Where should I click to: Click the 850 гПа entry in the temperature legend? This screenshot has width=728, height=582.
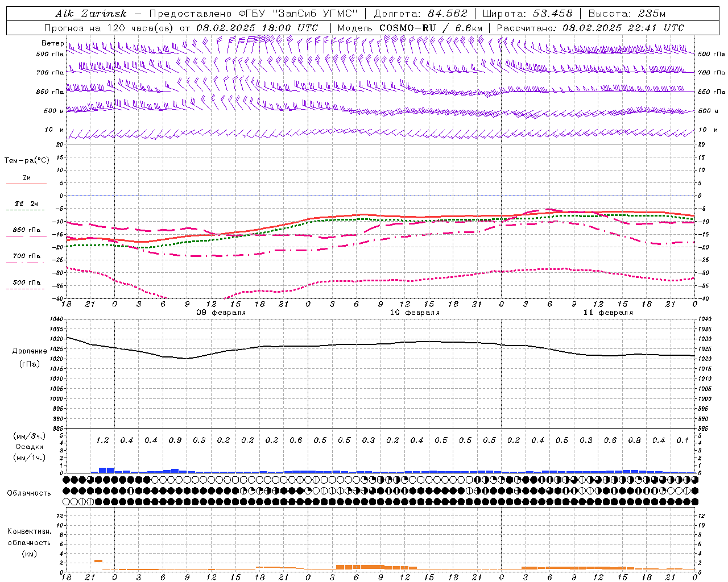(26, 230)
